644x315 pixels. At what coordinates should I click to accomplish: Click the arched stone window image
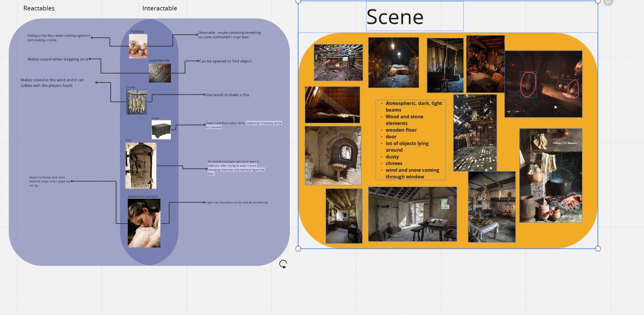coord(332,155)
